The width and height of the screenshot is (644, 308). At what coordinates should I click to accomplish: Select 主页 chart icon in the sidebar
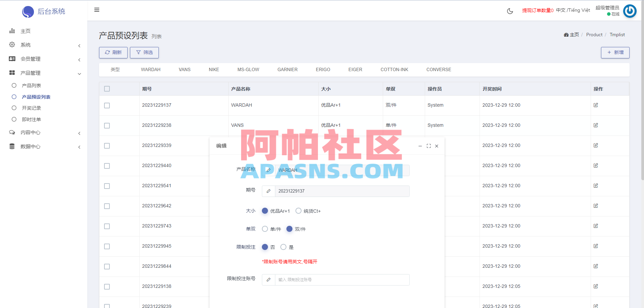[x=12, y=31]
